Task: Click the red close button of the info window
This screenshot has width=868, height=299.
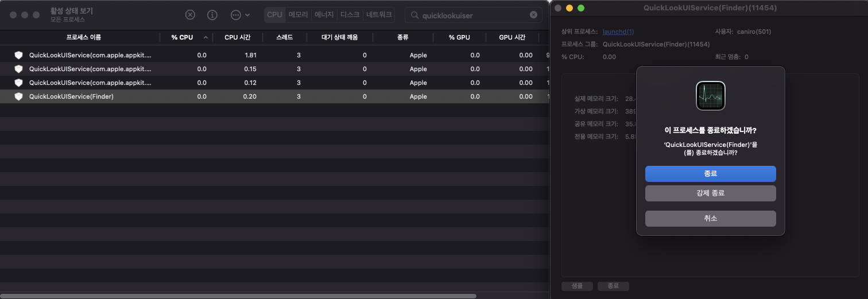Action: (x=559, y=8)
